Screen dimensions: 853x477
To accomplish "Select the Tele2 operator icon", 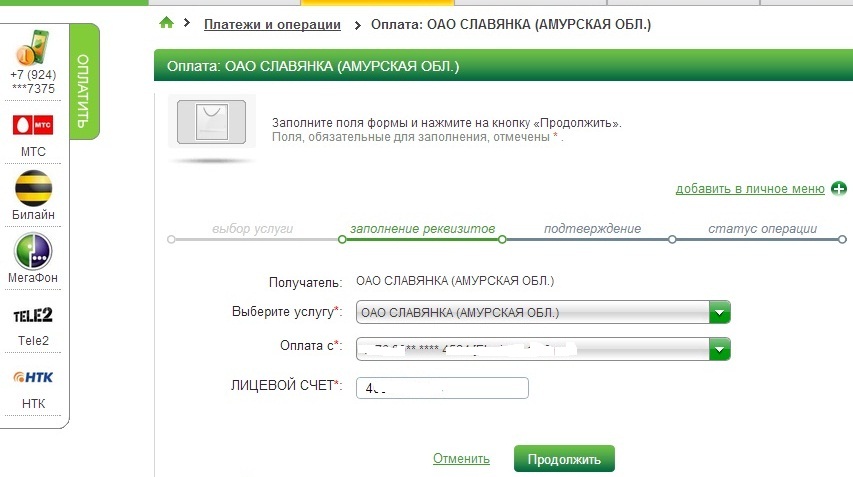I will [x=33, y=315].
